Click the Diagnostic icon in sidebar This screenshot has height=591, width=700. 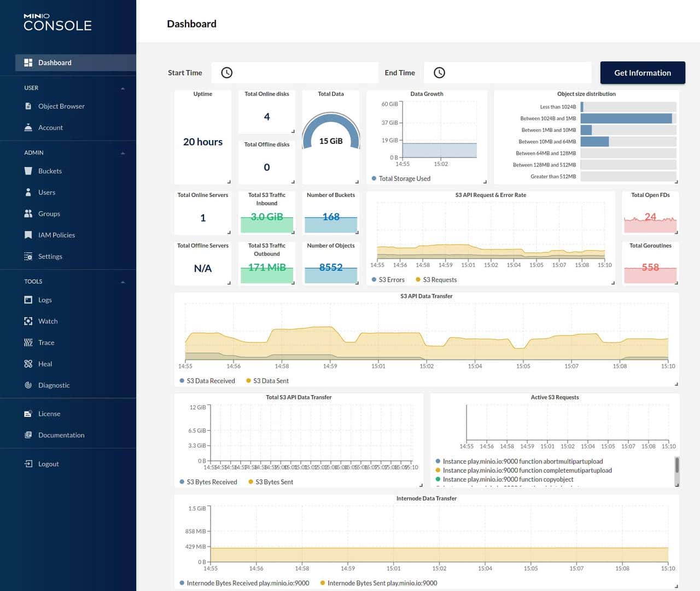tap(28, 385)
